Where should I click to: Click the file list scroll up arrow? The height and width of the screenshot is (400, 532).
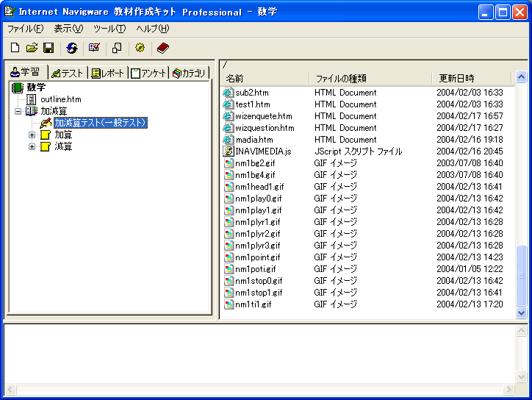tap(521, 77)
